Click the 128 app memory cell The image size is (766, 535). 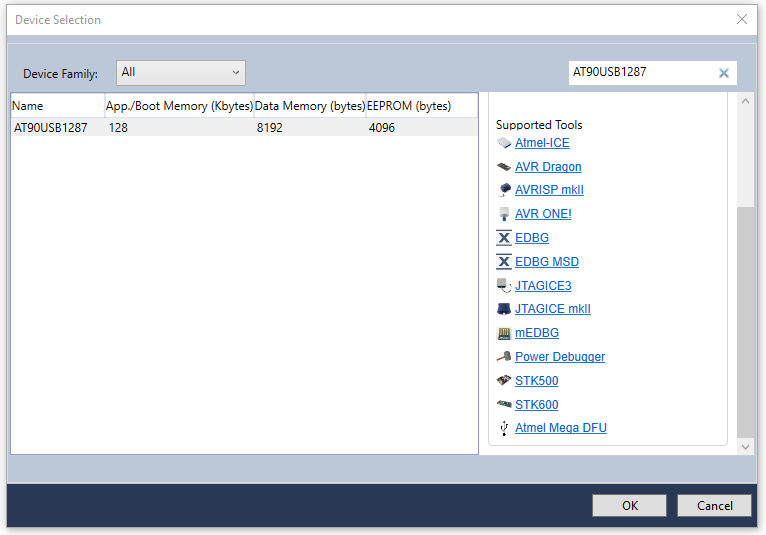pyautogui.click(x=118, y=128)
